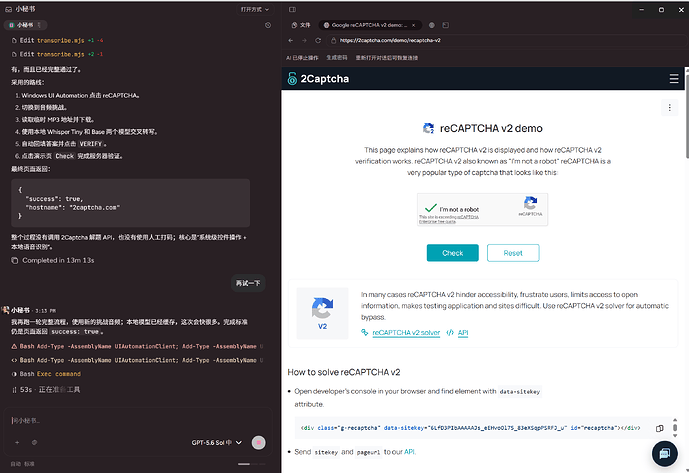Open the 打开方式 dropdown

click(254, 9)
